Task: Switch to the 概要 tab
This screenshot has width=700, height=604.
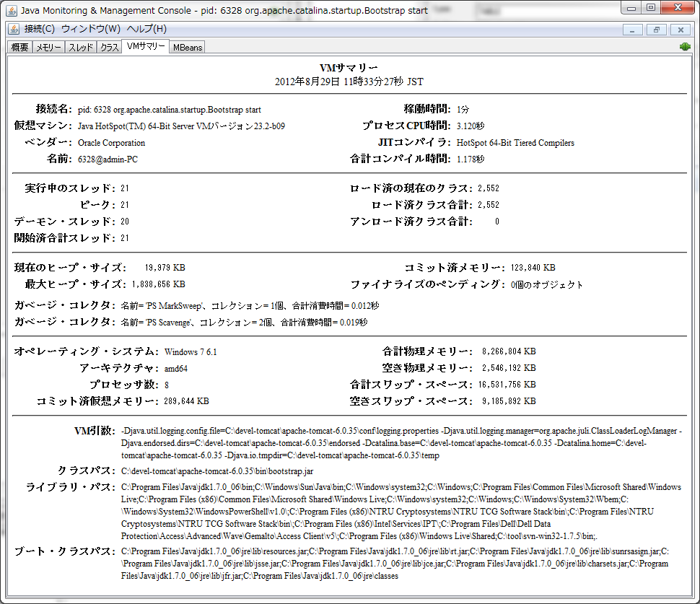Action: pos(19,48)
